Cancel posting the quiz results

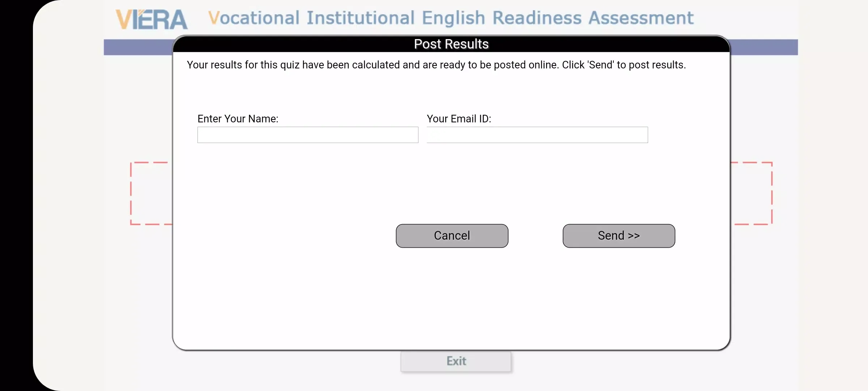[452, 236]
